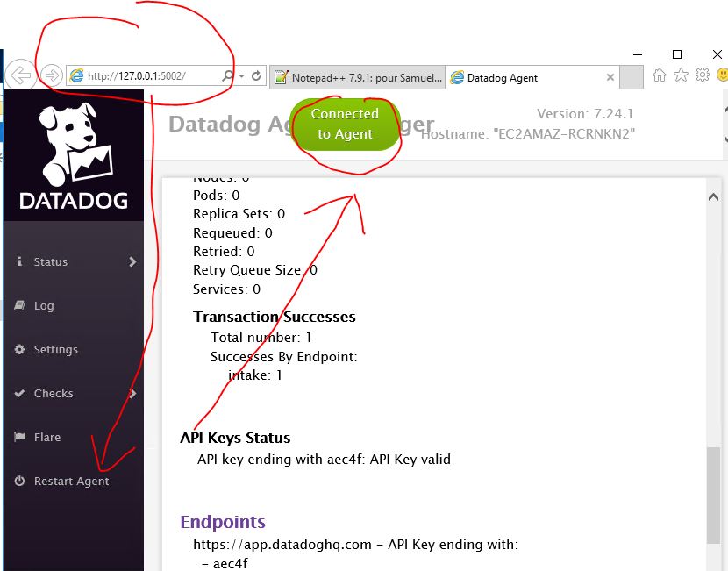This screenshot has width=728, height=571.
Task: Open the address bar search dropdown
Action: coord(240,76)
